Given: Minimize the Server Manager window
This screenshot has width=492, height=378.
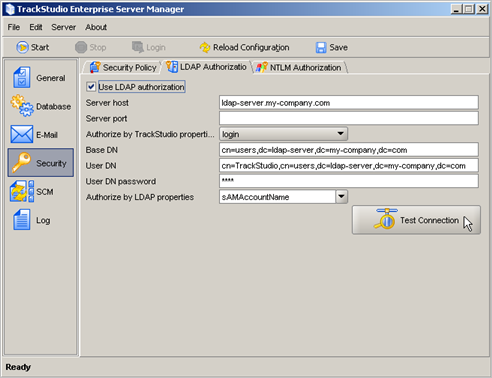Looking at the screenshot, I should 456,9.
